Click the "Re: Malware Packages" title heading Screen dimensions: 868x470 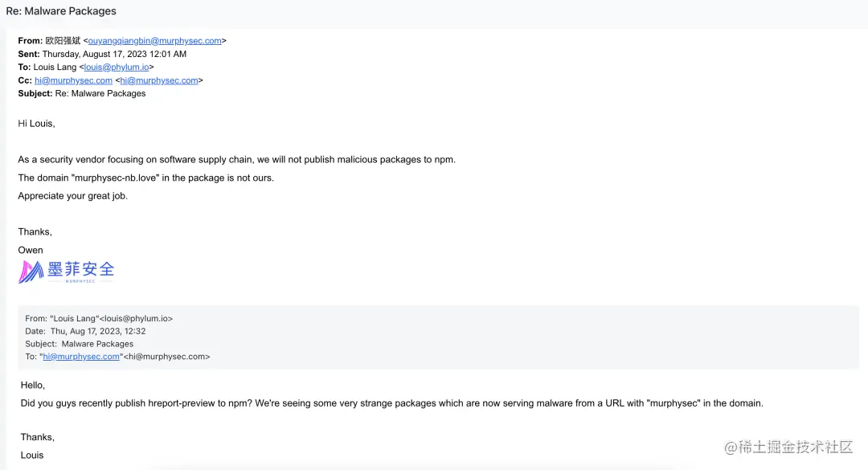[x=61, y=11]
